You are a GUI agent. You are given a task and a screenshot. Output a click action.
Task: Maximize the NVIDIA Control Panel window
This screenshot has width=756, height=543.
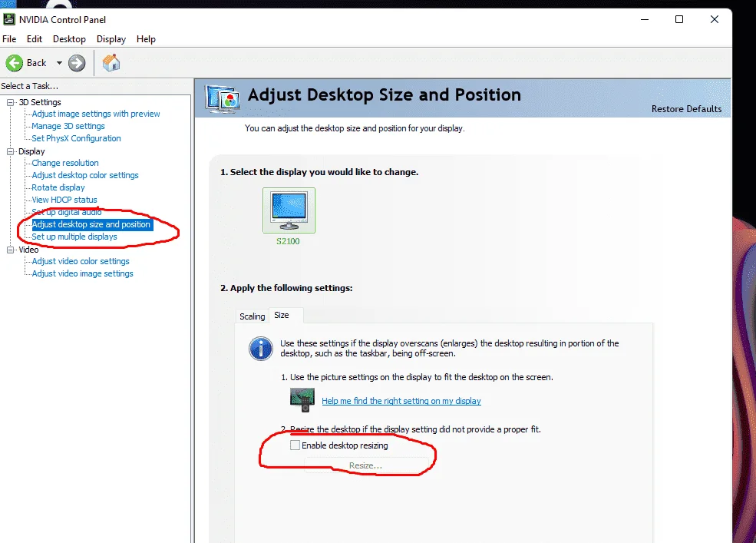(678, 19)
